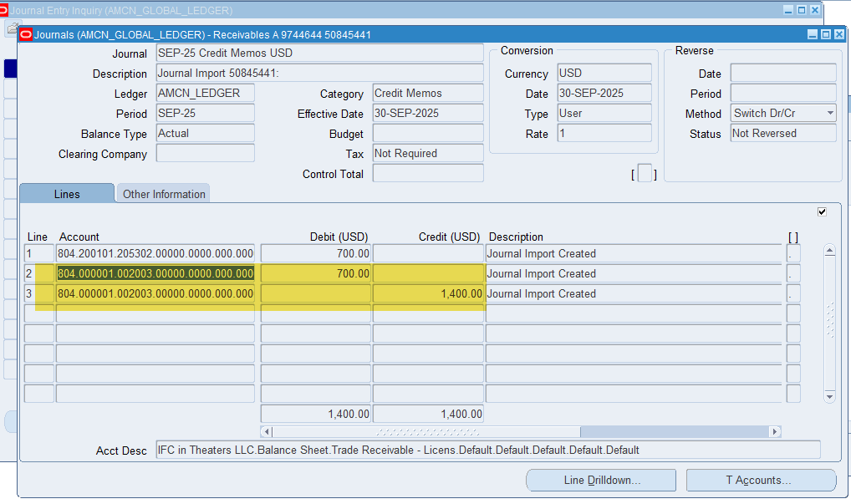Open T Accounts view
Screen dimensions: 851x504
761,480
